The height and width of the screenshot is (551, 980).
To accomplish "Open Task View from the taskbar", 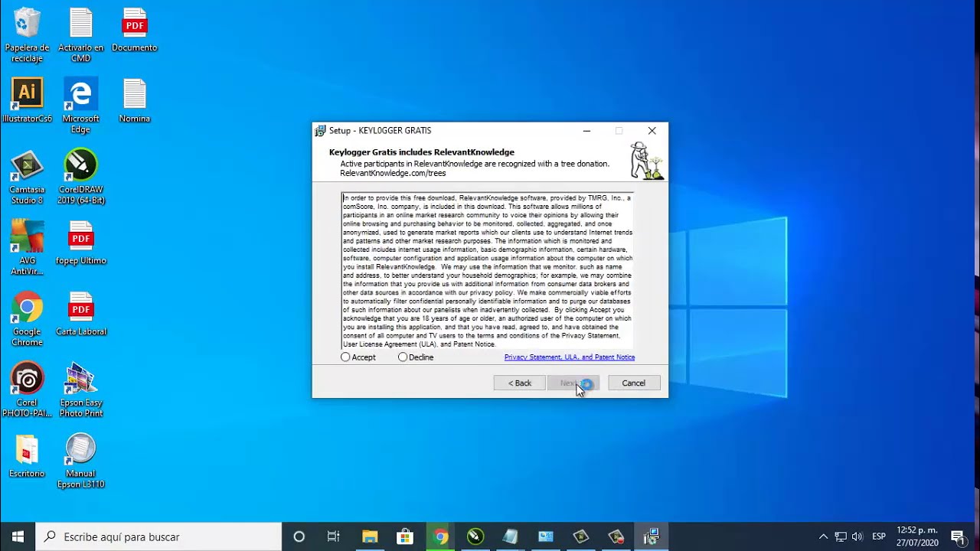I will [333, 536].
